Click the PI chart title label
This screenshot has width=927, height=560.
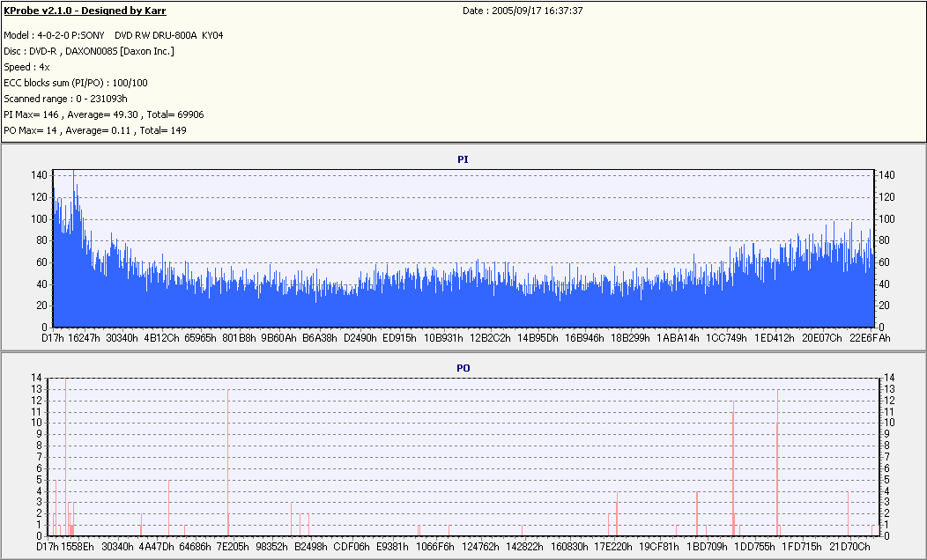coord(463,159)
